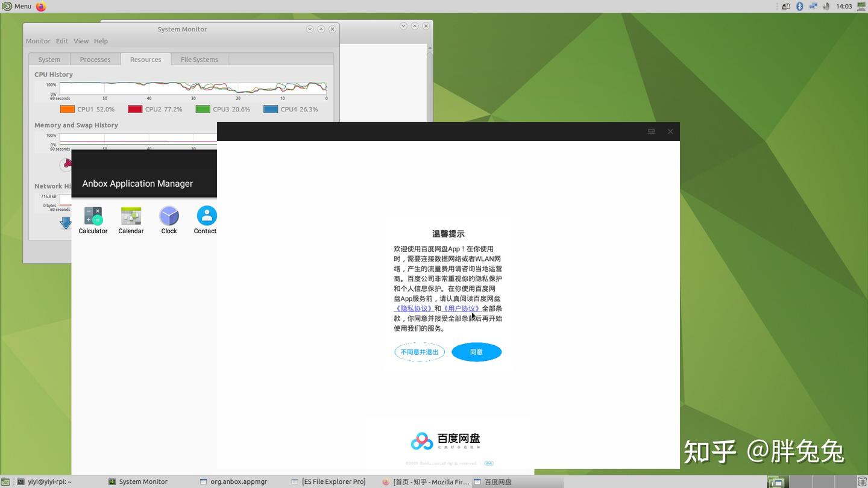868x488 pixels.
Task: Switch to the Processes tab
Action: click(95, 59)
